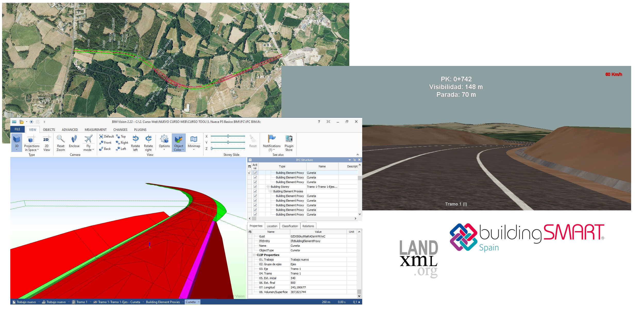Click the Top view button
Viewport: 644px width, 309px height.
pyautogui.click(x=121, y=136)
